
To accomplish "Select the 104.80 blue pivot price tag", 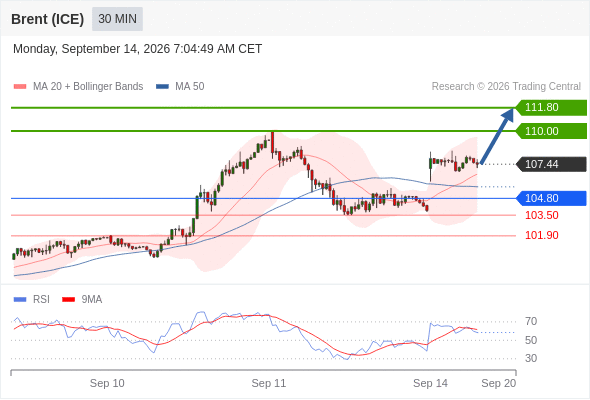I will (551, 198).
